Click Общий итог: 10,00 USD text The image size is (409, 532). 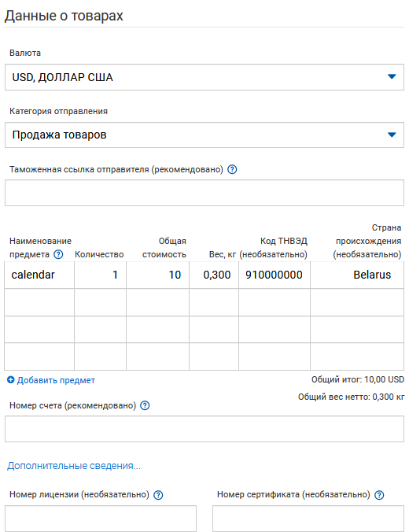(x=358, y=379)
